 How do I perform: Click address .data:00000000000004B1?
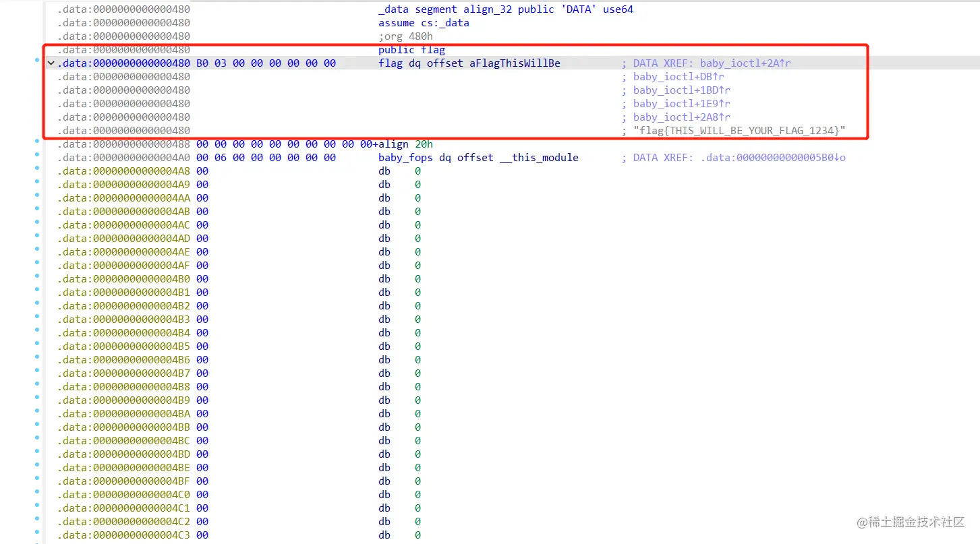pyautogui.click(x=123, y=293)
